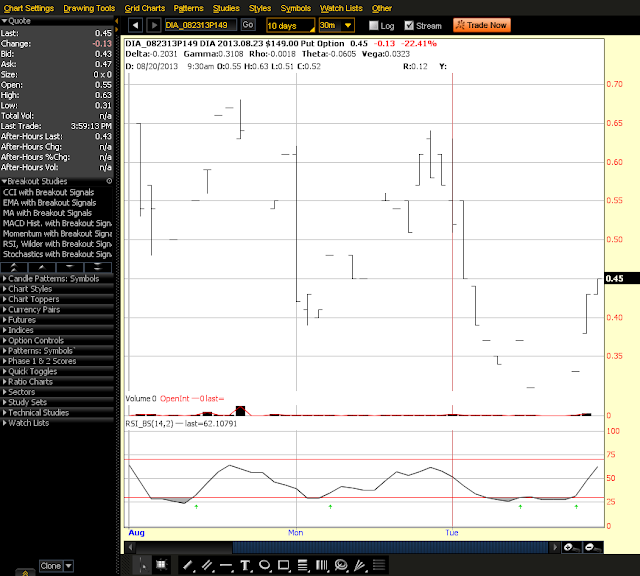Open the Studies menu
The height and width of the screenshot is (576, 640).
(x=226, y=8)
